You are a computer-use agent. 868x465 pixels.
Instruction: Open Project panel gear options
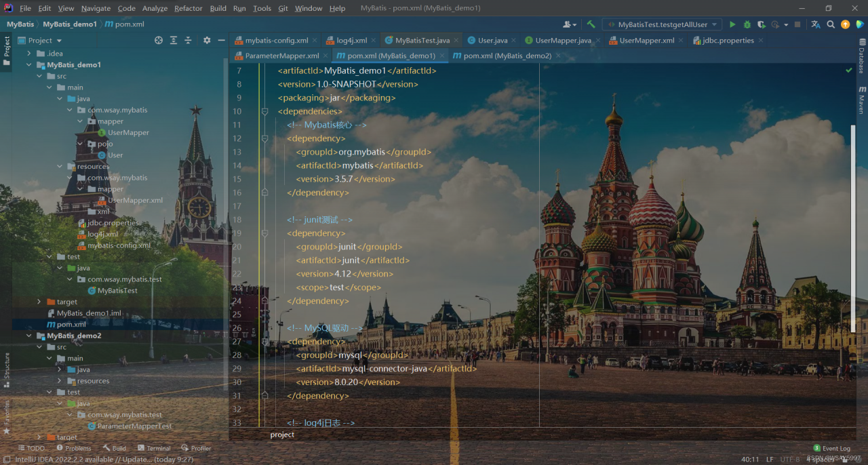[207, 41]
